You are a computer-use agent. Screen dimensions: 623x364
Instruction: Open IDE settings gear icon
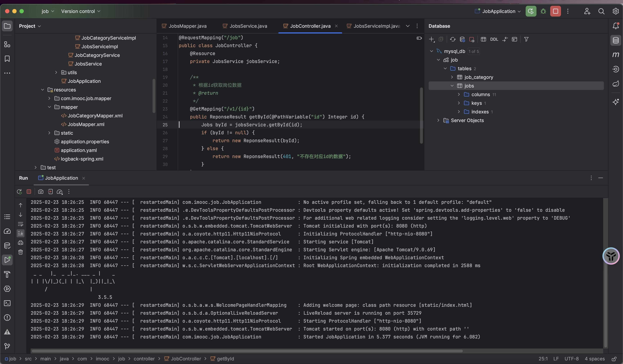point(616,11)
